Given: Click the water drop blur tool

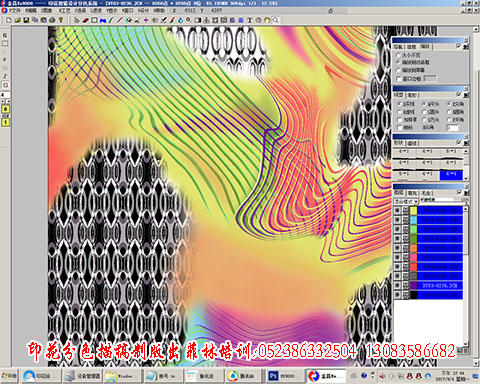Looking at the screenshot, I should [x=180, y=20].
